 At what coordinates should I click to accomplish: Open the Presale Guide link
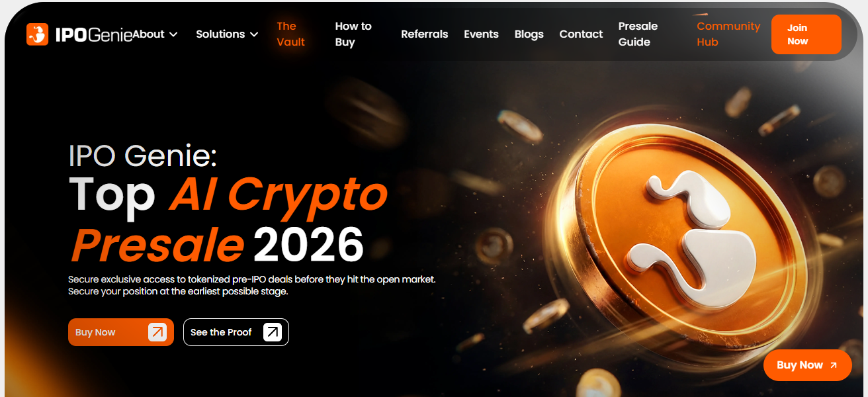pyautogui.click(x=638, y=34)
